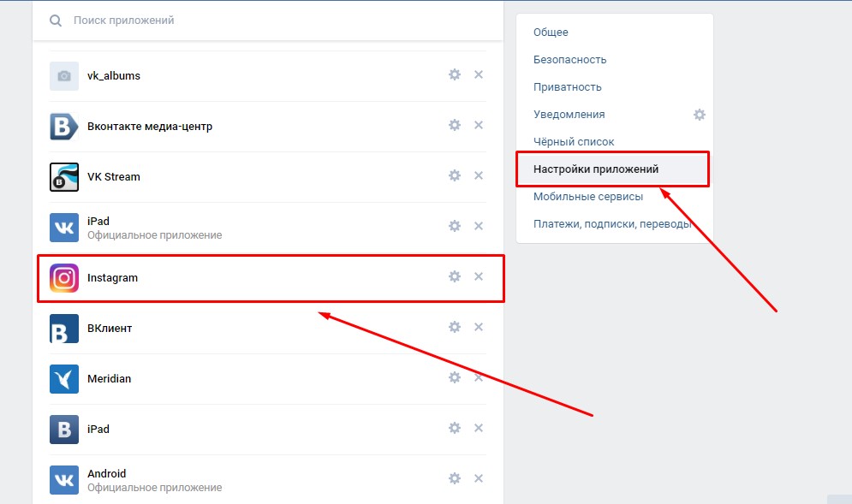Remove the vk_albums app
This screenshot has width=852, height=504.
[x=478, y=74]
